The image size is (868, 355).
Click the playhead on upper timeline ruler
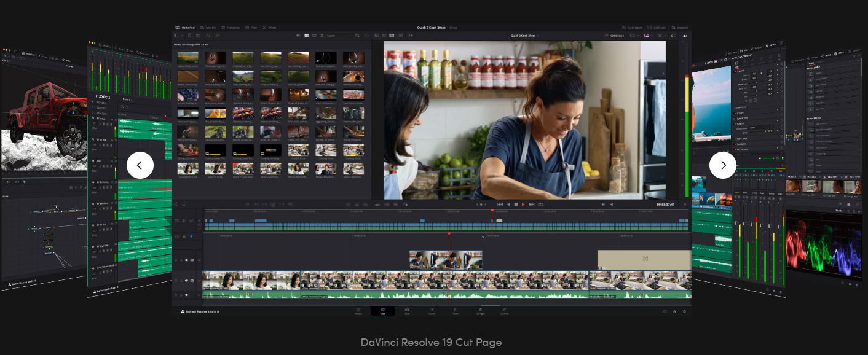[492, 211]
